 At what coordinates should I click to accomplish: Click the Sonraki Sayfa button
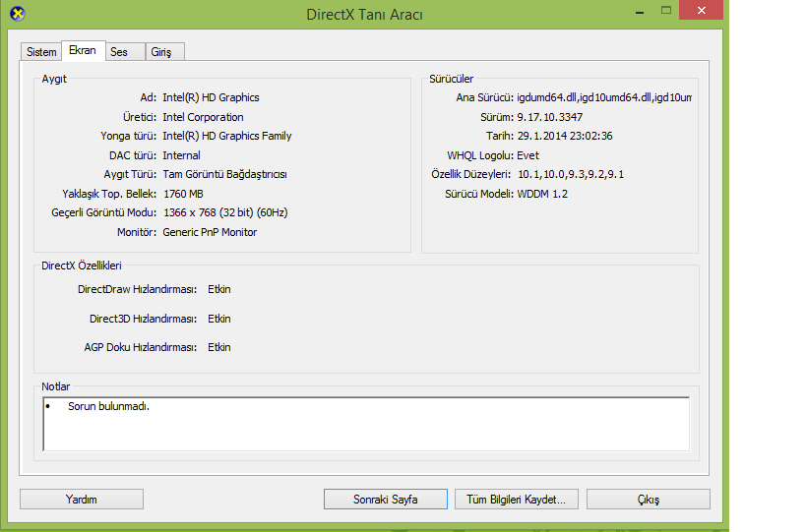(386, 500)
